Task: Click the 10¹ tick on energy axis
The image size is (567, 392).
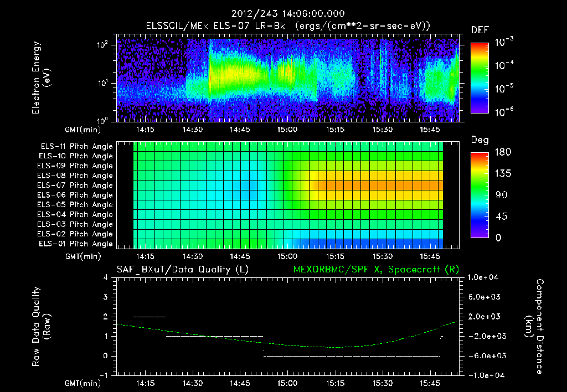Action: [x=102, y=83]
